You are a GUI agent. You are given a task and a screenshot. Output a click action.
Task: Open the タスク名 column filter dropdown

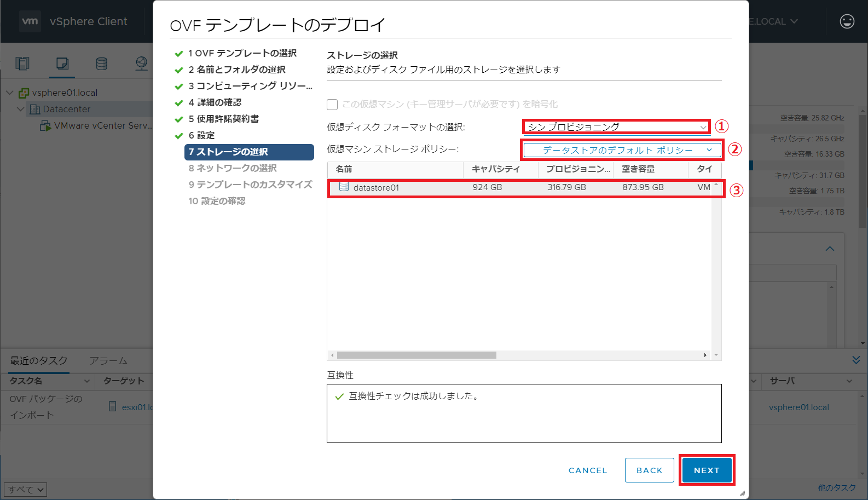[86, 381]
